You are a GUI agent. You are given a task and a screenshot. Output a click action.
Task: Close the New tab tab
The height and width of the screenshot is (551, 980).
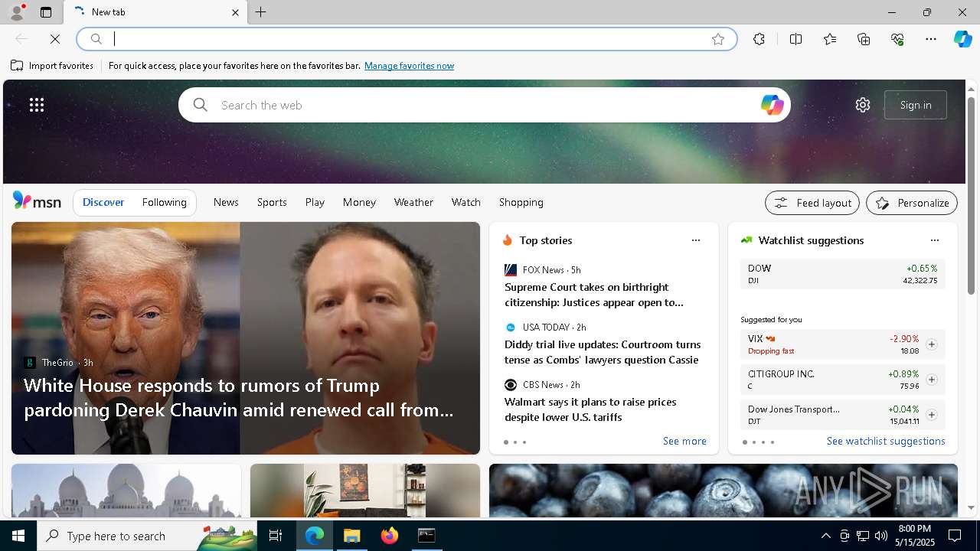point(235,12)
